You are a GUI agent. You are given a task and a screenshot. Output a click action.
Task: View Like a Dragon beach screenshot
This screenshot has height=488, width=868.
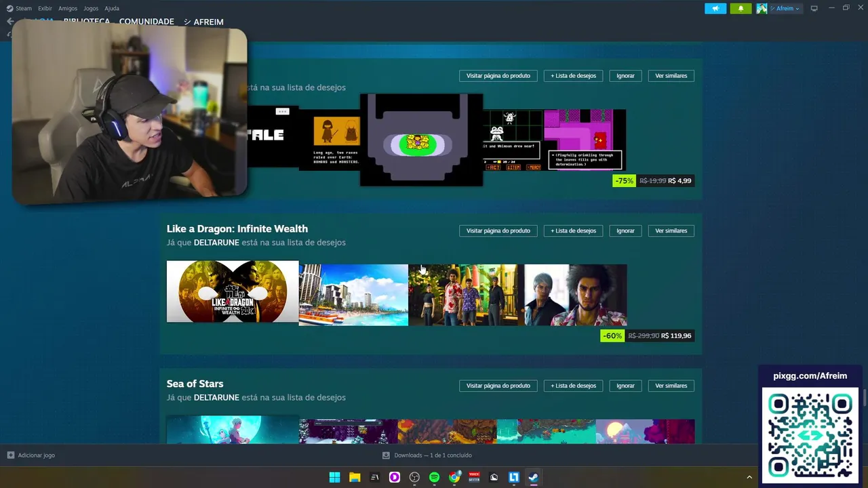353,295
